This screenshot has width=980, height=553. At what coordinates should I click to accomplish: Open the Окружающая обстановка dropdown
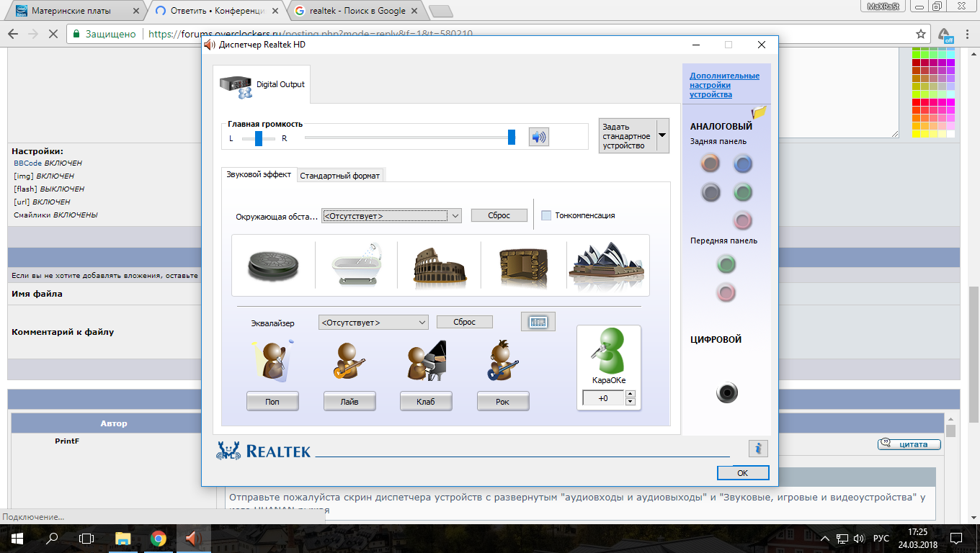(x=391, y=215)
